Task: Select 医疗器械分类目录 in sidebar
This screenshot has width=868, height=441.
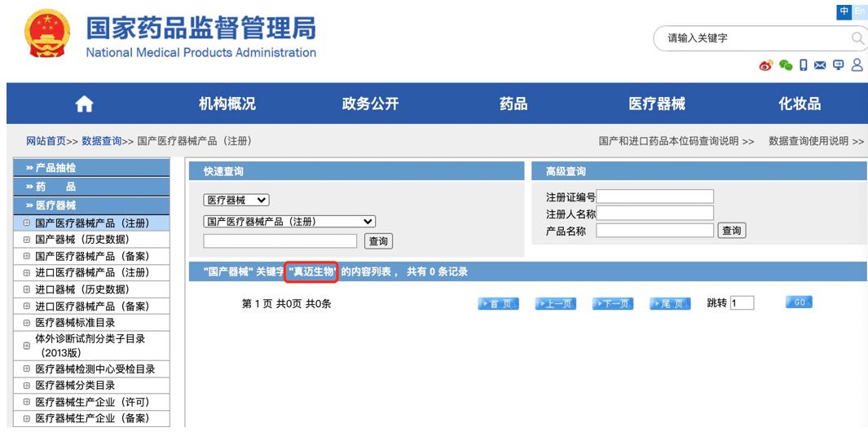Action: pos(75,386)
